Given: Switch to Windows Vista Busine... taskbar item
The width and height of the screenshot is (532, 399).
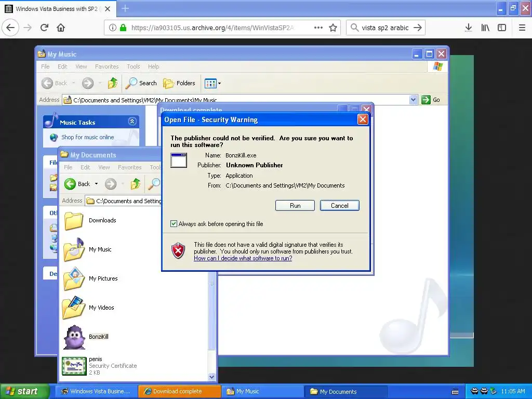Looking at the screenshot, I should (96, 392).
